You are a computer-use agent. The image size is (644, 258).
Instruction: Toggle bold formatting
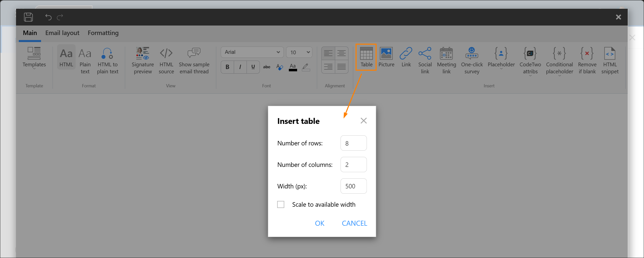[x=227, y=67]
